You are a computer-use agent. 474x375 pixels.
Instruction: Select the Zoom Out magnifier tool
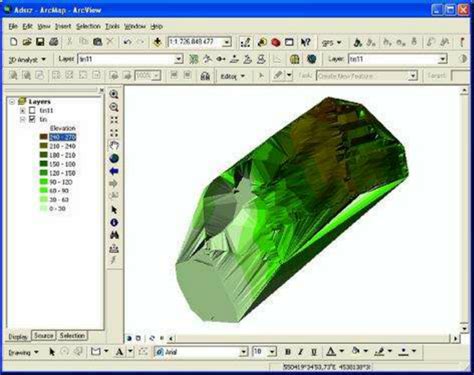click(x=114, y=107)
